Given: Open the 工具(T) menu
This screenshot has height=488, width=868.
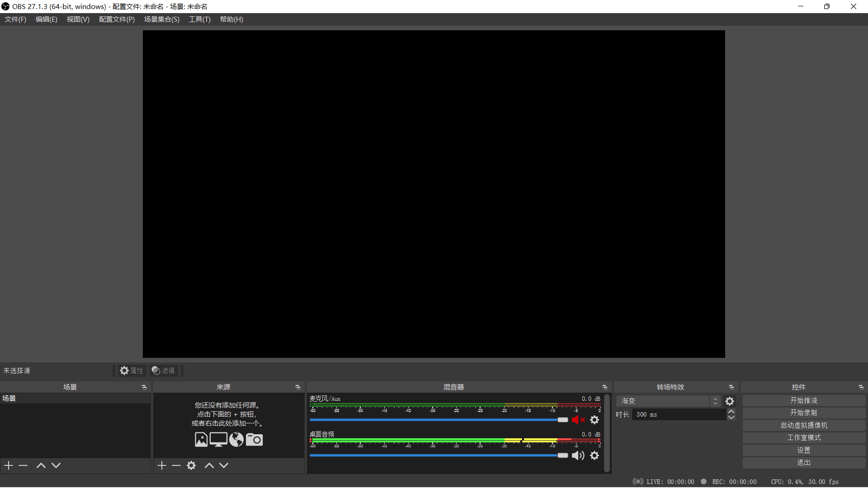Looking at the screenshot, I should point(199,19).
